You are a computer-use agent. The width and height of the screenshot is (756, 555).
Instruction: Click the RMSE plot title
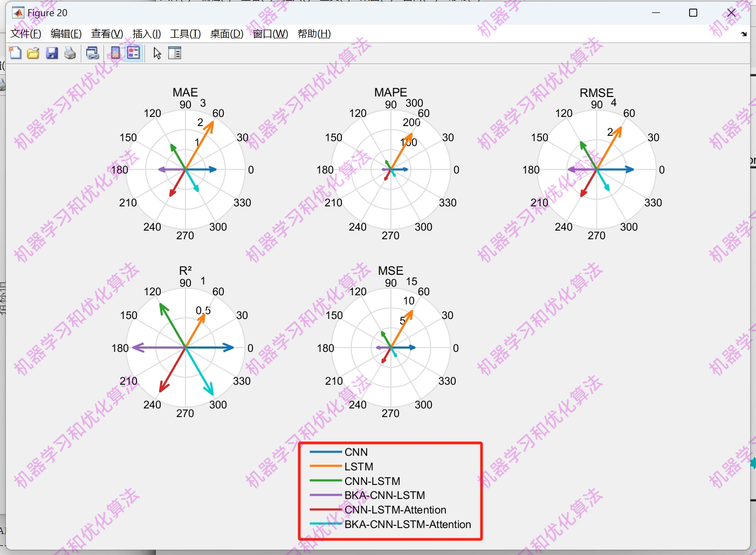[597, 93]
